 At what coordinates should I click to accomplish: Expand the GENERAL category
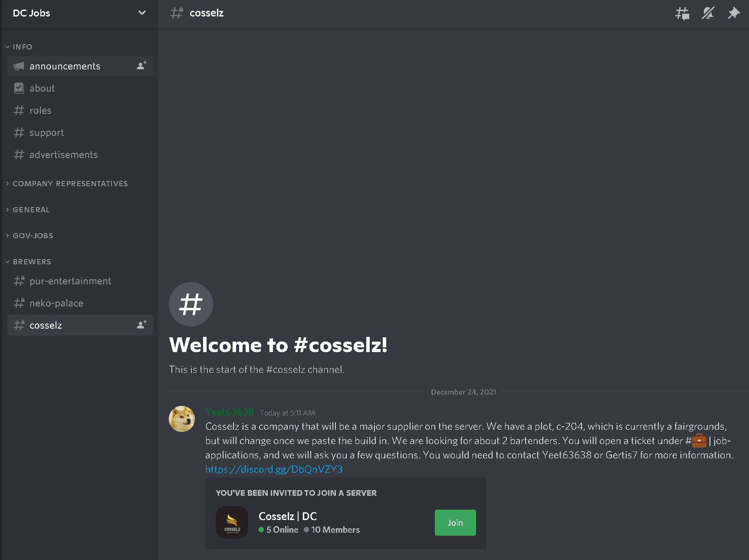point(28,210)
